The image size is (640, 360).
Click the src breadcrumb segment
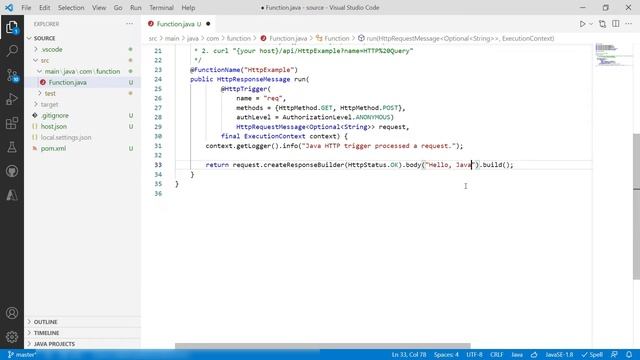tap(153, 38)
